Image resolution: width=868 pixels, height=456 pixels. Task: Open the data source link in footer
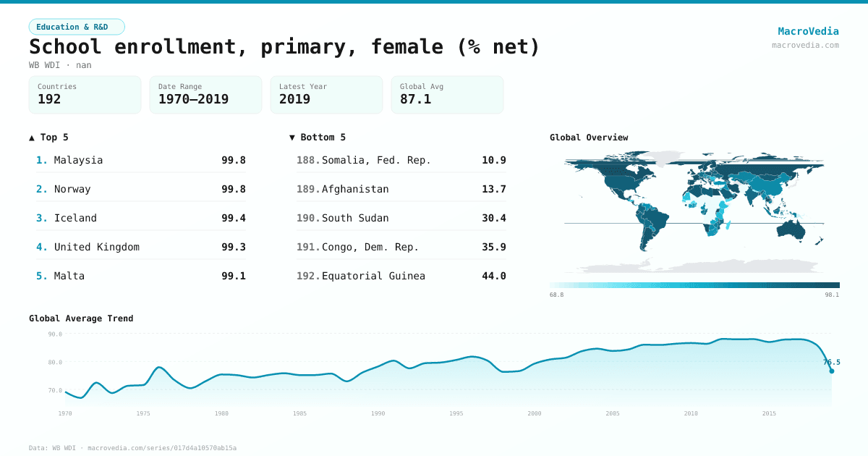pyautogui.click(x=132, y=448)
